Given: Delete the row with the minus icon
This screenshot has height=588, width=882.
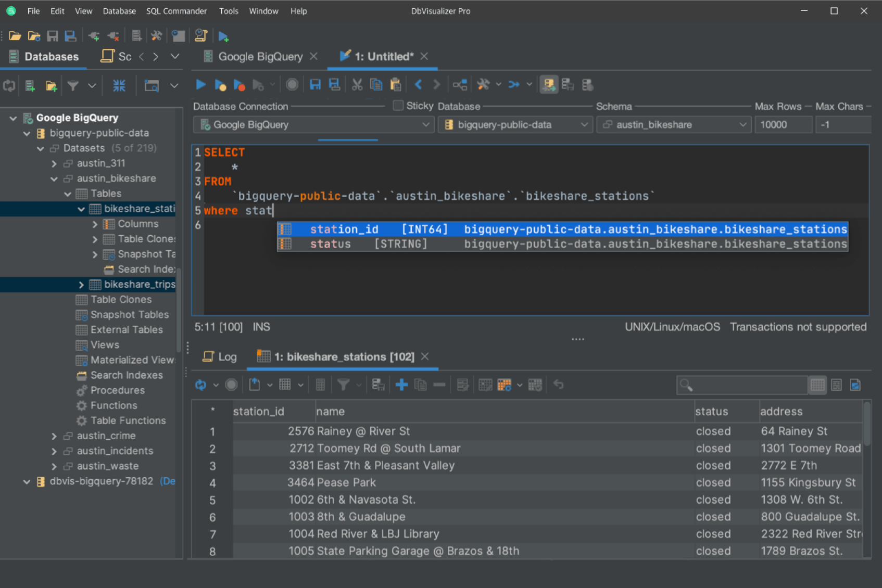Looking at the screenshot, I should 439,385.
